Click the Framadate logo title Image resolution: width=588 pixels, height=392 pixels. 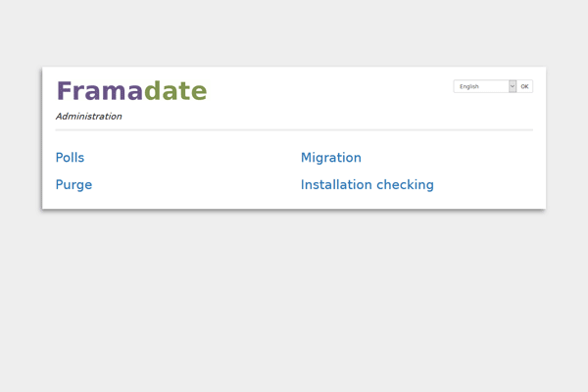tap(131, 91)
